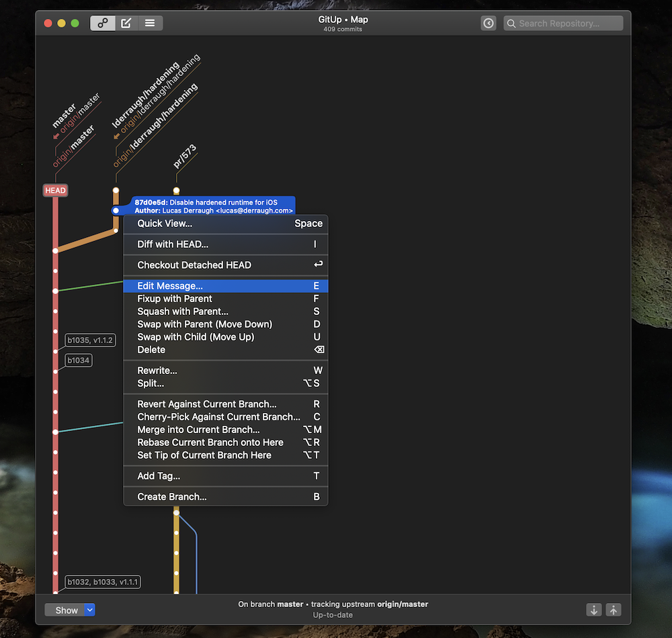Viewport: 672px width, 638px height.
Task: Click the b1034 tag label
Action: pyautogui.click(x=79, y=361)
